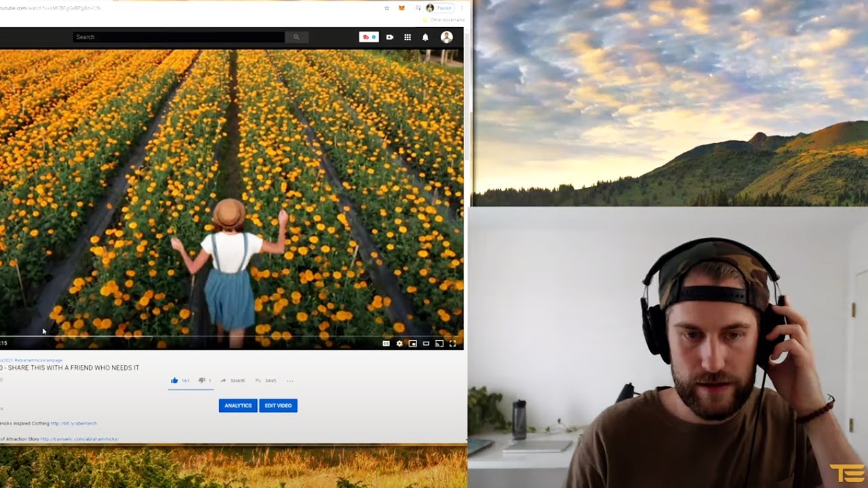Screen dimensions: 868x488
Task: Open the more actions ellipsis under video
Action: [x=290, y=381]
